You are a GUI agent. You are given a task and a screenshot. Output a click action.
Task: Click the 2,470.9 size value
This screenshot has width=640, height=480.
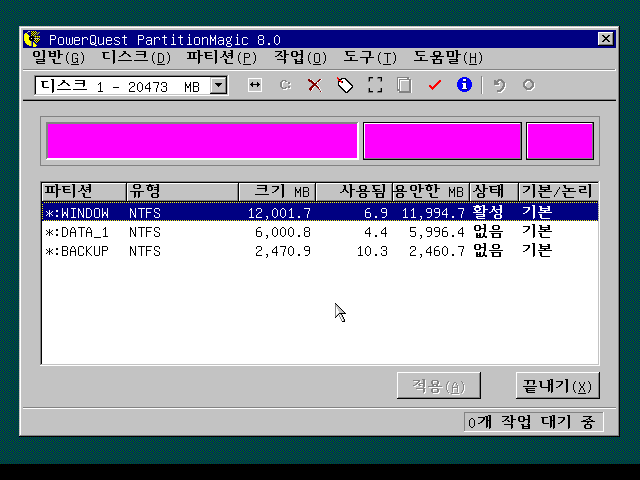pos(283,251)
